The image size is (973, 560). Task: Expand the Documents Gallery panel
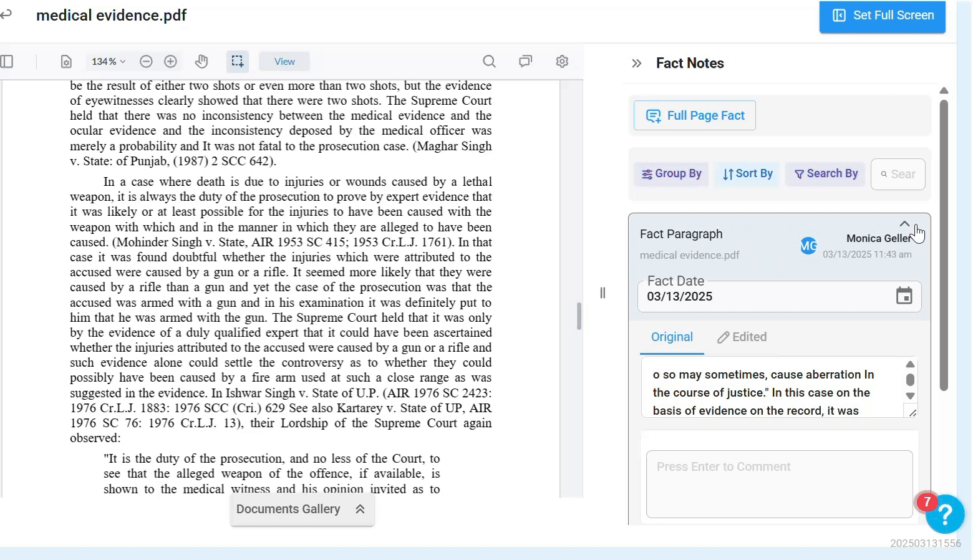[x=302, y=509]
